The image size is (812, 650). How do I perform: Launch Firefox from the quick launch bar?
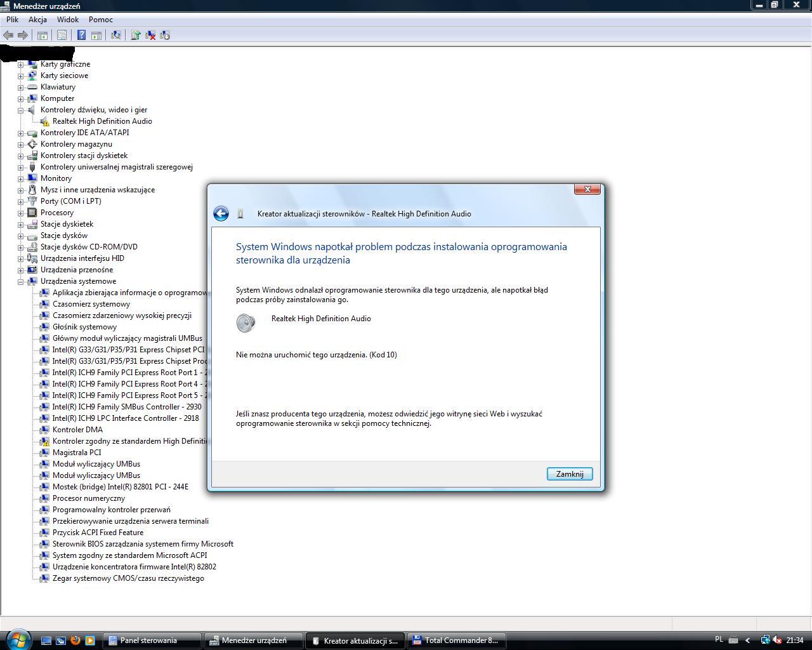(x=75, y=640)
